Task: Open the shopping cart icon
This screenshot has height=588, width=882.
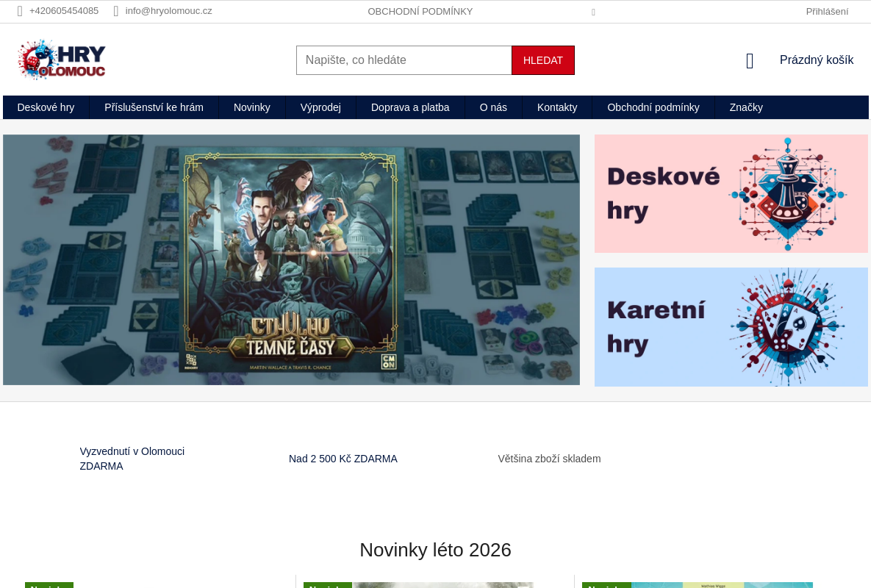Action: [750, 60]
